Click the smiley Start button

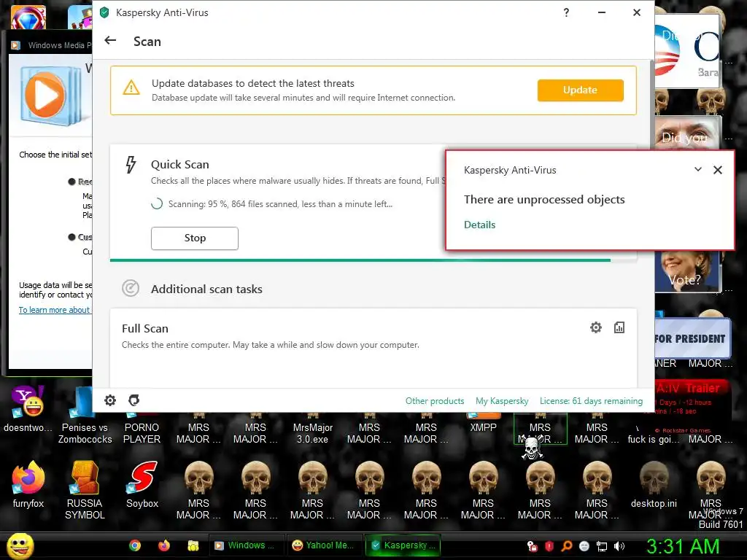pos(20,545)
